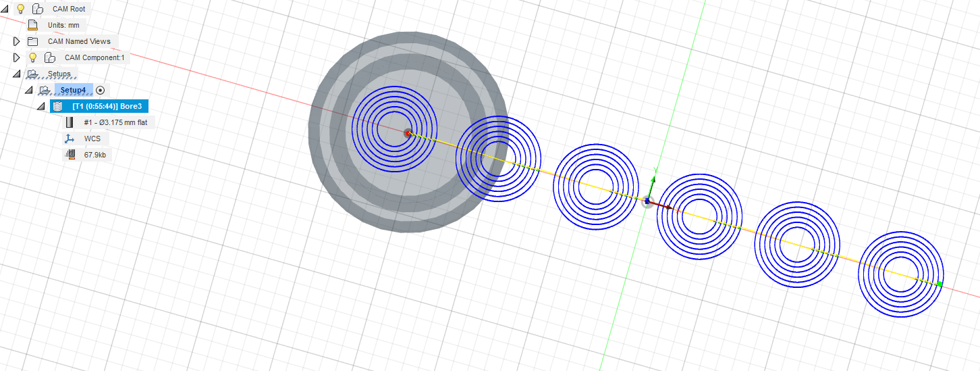Image resolution: width=980 pixels, height=371 pixels.
Task: Select the Setups label
Action: coord(59,74)
